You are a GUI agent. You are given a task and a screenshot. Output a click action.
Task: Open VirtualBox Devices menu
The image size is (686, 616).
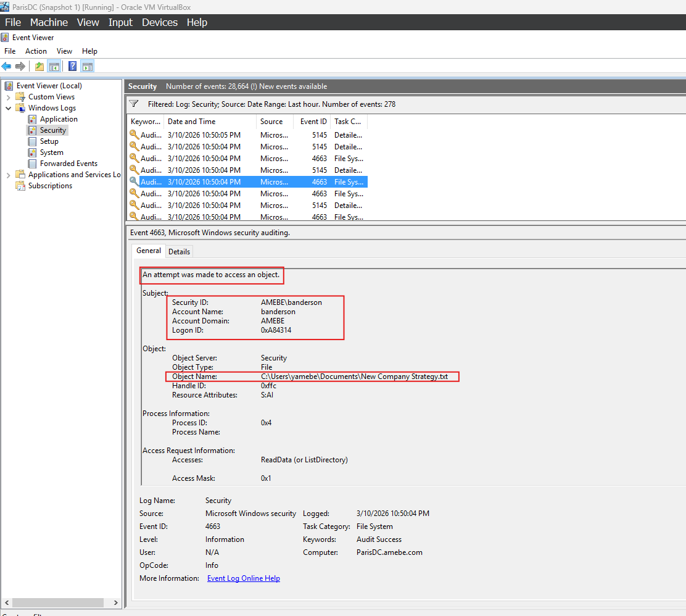[x=160, y=22]
